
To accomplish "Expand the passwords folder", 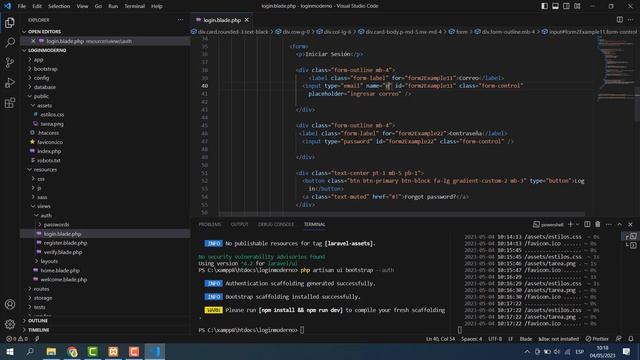I will tap(56, 224).
